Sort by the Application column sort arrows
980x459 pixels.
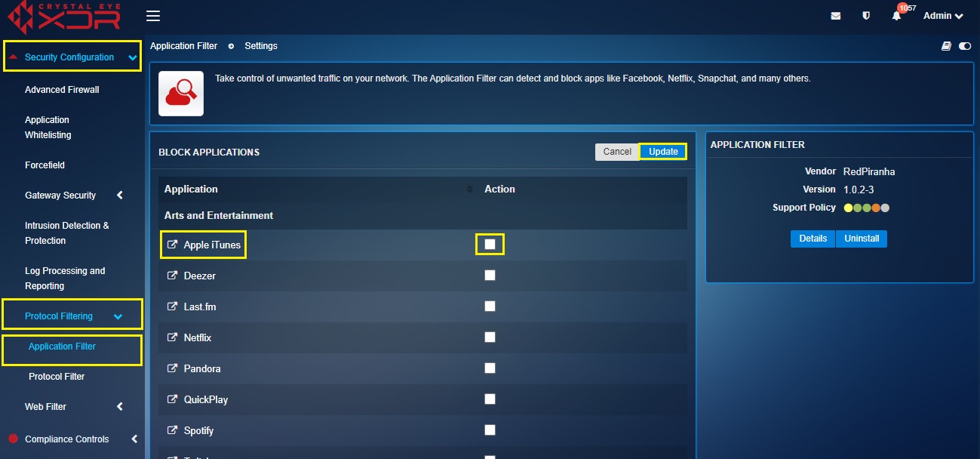tap(470, 189)
